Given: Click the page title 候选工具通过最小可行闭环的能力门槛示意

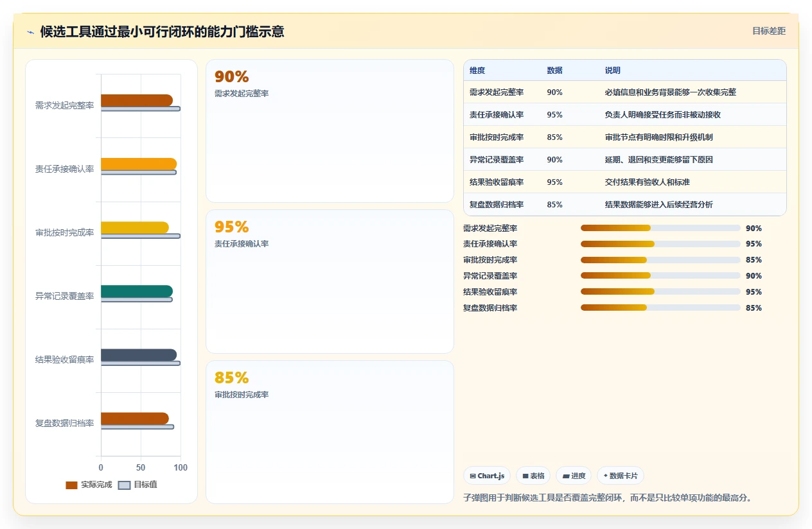Looking at the screenshot, I should coord(162,31).
